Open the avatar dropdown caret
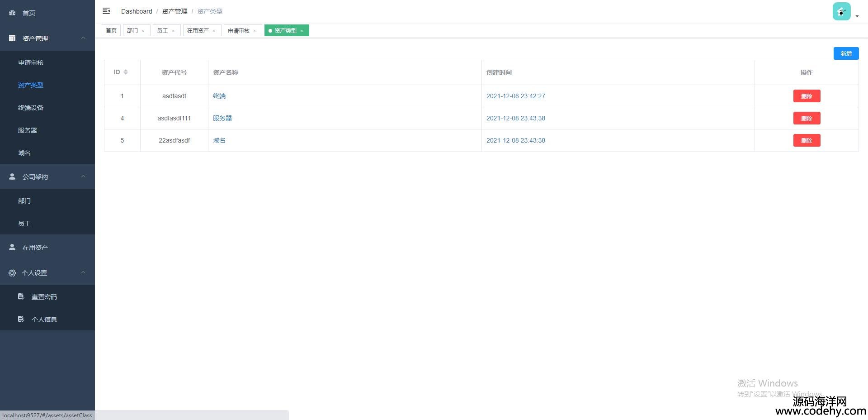 pyautogui.click(x=857, y=16)
